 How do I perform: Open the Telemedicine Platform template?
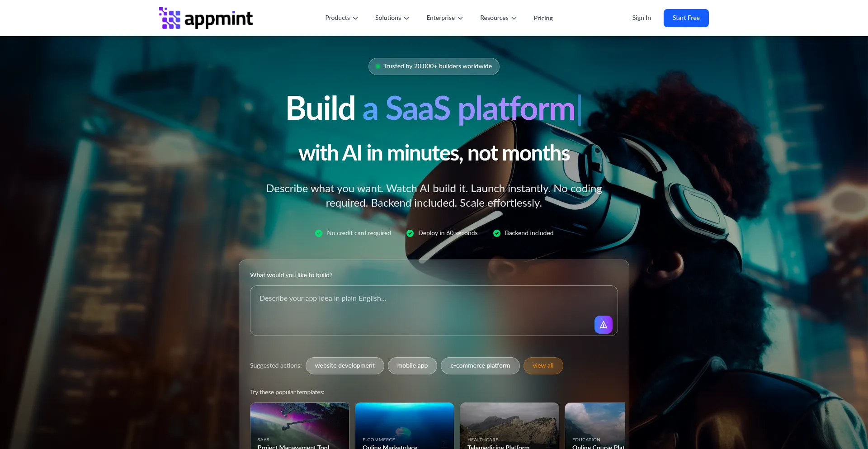point(509,426)
